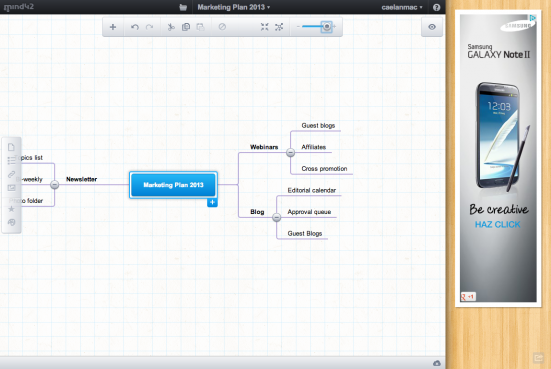Collapse the Blog branch
This screenshot has height=369, width=551.
click(x=277, y=218)
